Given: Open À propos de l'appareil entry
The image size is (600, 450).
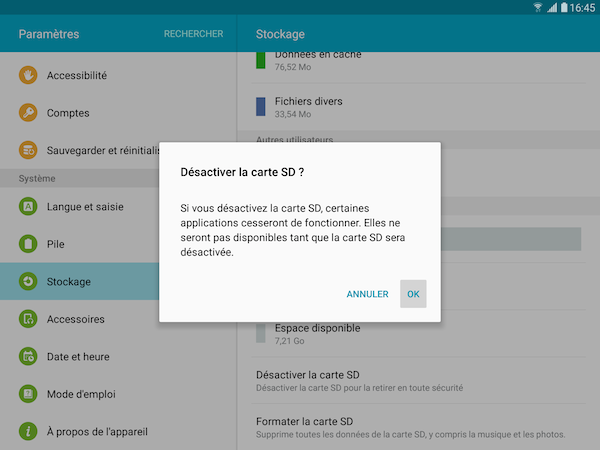Looking at the screenshot, I should 118,432.
